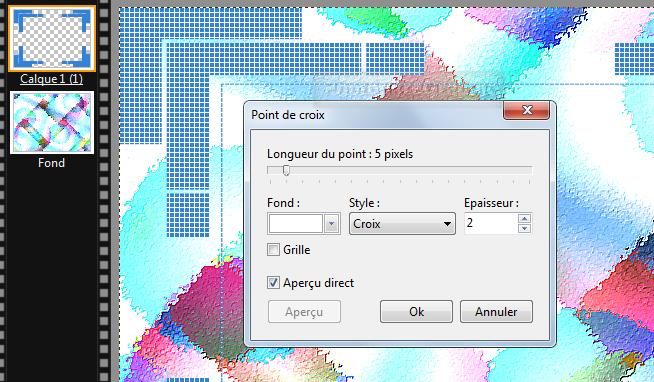Select the Calque 1 (1) layer thumbnail
This screenshot has width=654, height=382.
click(52, 38)
